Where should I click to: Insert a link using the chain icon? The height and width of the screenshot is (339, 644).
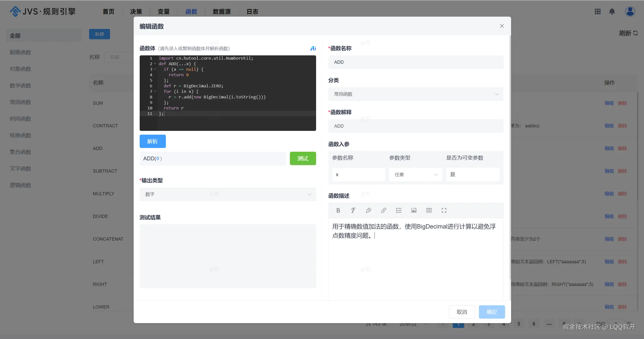tap(384, 210)
